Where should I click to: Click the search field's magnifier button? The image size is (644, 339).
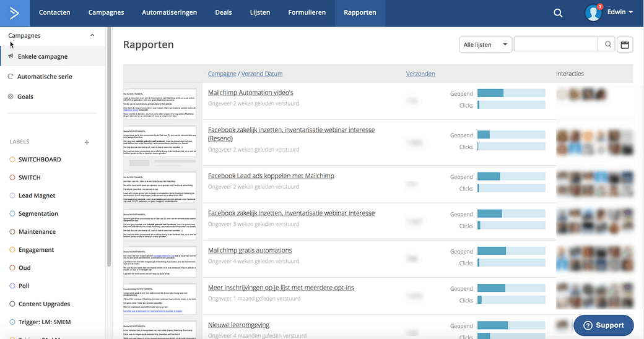607,45
